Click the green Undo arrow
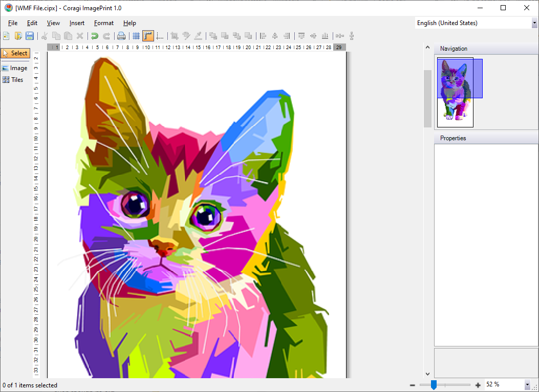This screenshot has height=392, width=539. click(95, 36)
